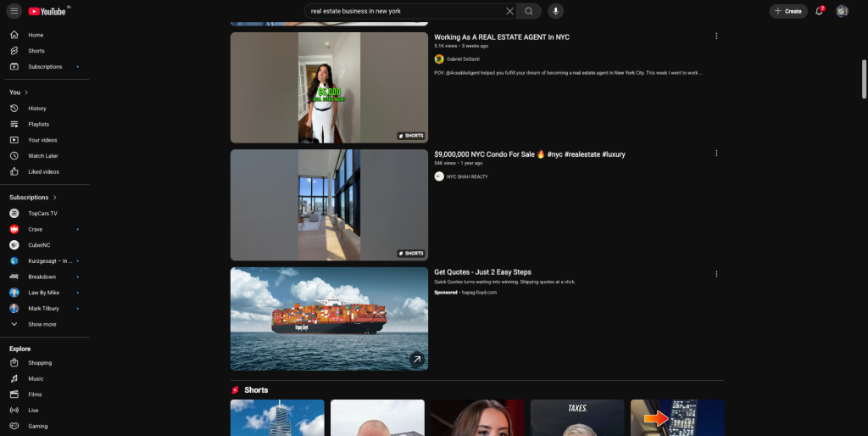Viewport: 868px width, 436px height.
Task: Click the Create button
Action: pos(788,11)
